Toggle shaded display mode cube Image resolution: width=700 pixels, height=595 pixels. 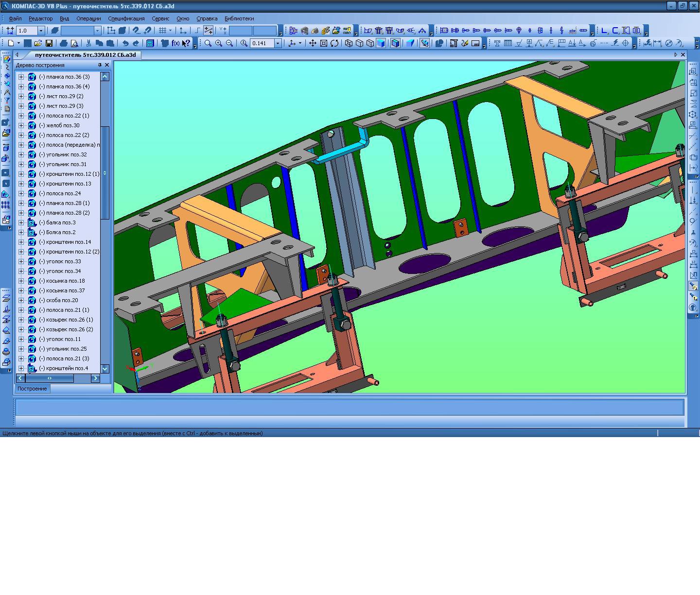click(x=381, y=43)
